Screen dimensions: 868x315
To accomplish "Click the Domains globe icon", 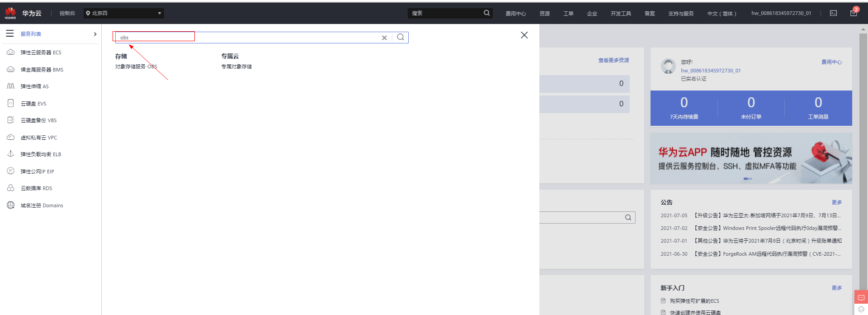I will (x=11, y=205).
